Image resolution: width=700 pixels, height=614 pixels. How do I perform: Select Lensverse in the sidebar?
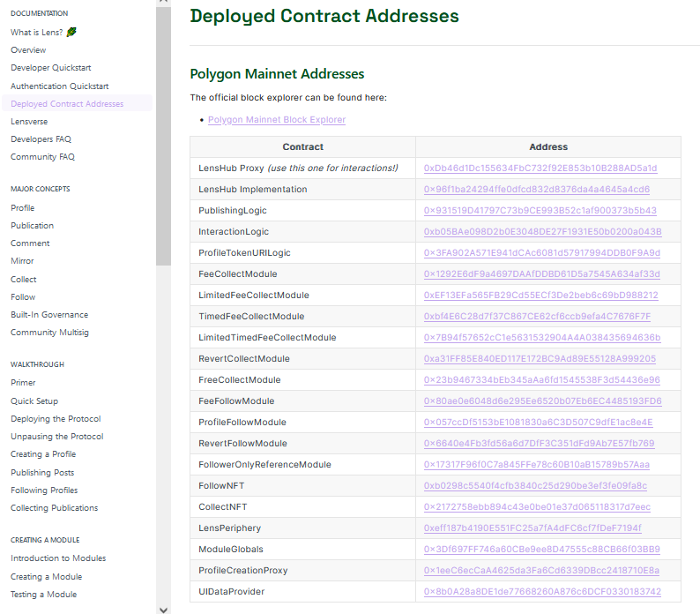click(29, 122)
